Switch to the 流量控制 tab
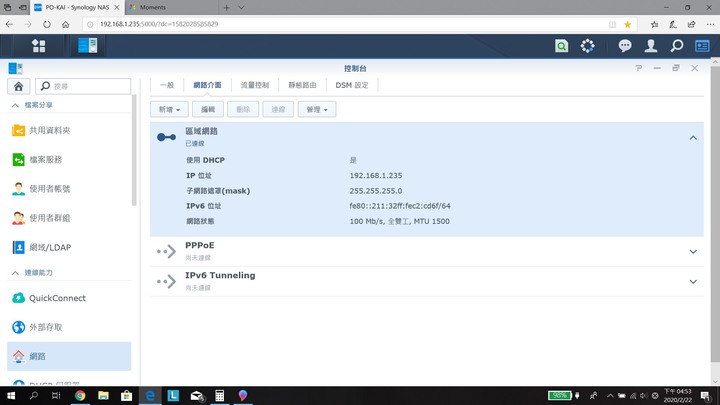The height and width of the screenshot is (405, 720). click(x=255, y=85)
